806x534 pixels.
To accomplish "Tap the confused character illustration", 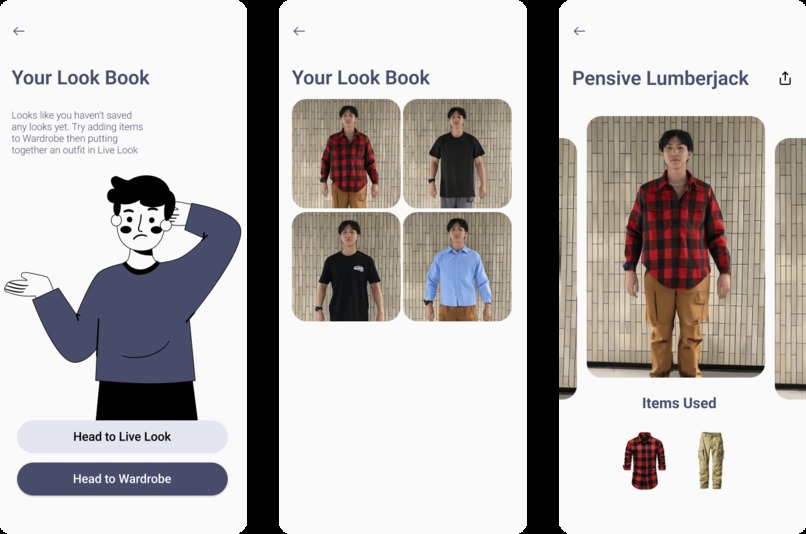I will click(x=123, y=297).
